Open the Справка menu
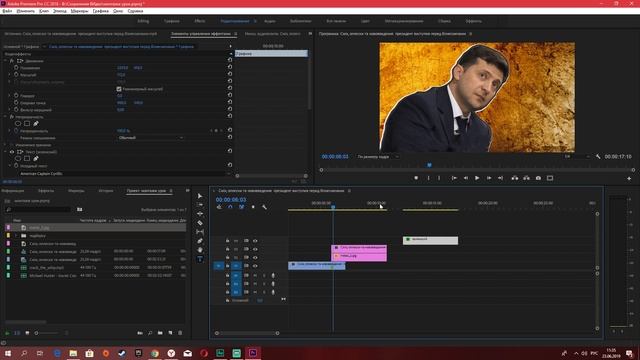The image size is (640, 360). coord(136,11)
